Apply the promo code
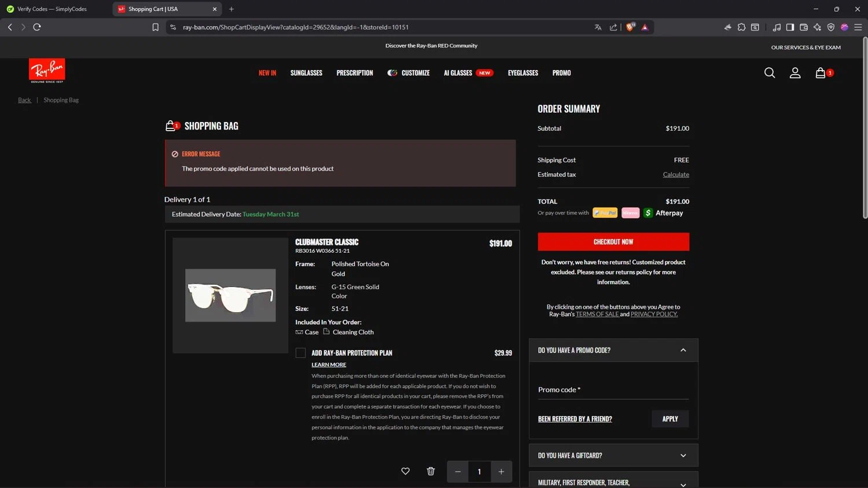The height and width of the screenshot is (488, 868). coord(670,419)
